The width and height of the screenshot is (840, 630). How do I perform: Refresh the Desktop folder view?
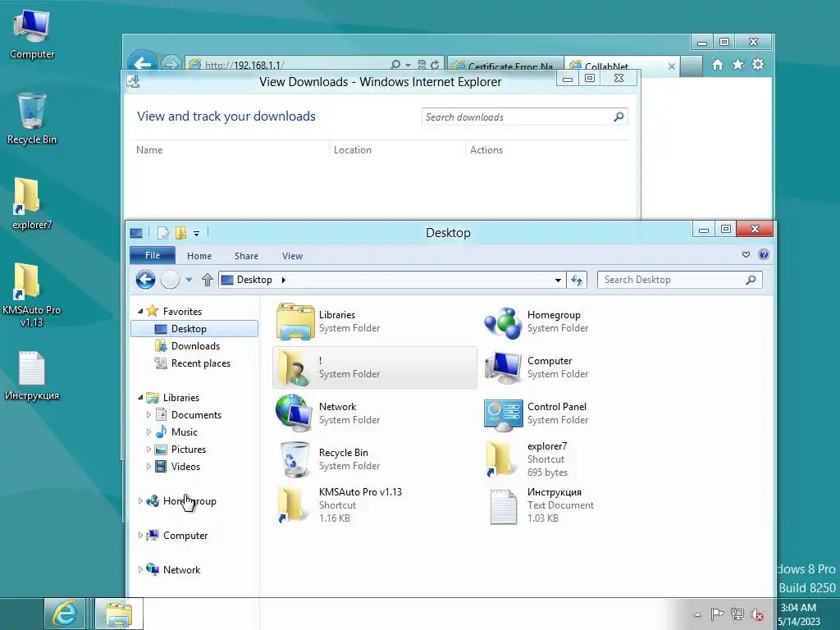577,280
